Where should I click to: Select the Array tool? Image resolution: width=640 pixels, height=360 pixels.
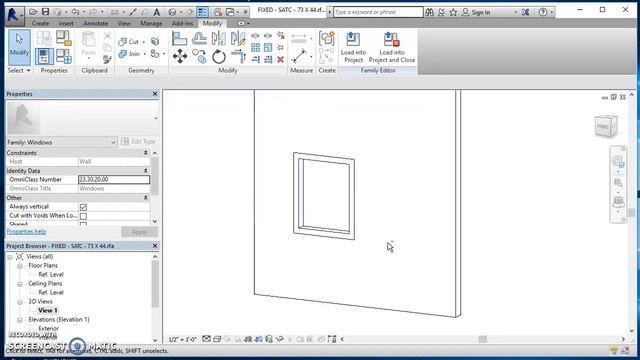(256, 48)
